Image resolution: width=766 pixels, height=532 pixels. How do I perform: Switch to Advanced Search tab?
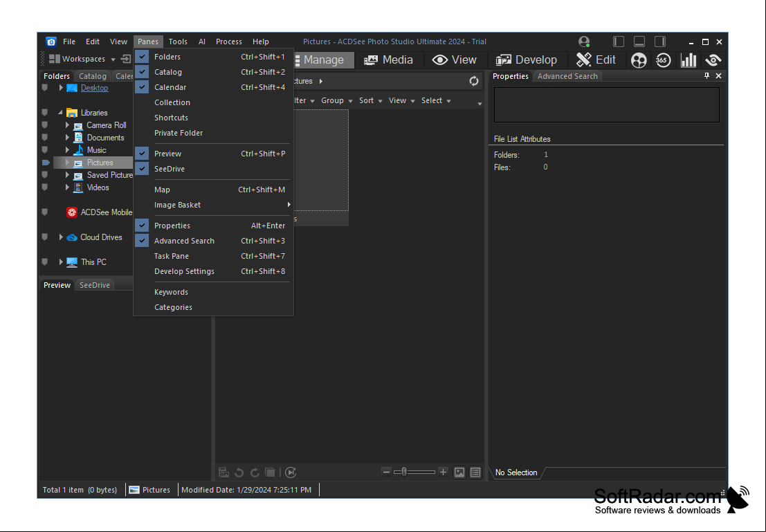point(567,76)
